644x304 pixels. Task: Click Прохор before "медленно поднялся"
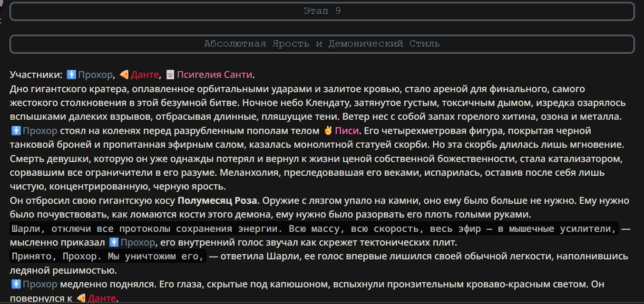click(40, 285)
